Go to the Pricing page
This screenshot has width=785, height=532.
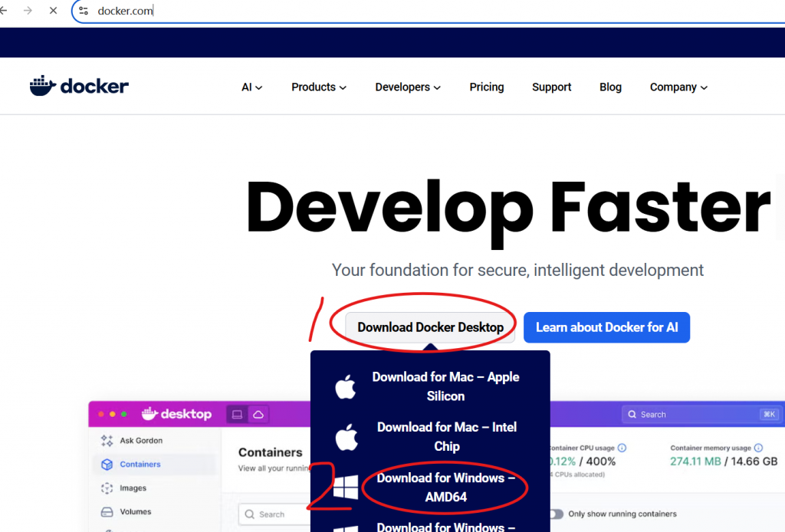tap(486, 87)
